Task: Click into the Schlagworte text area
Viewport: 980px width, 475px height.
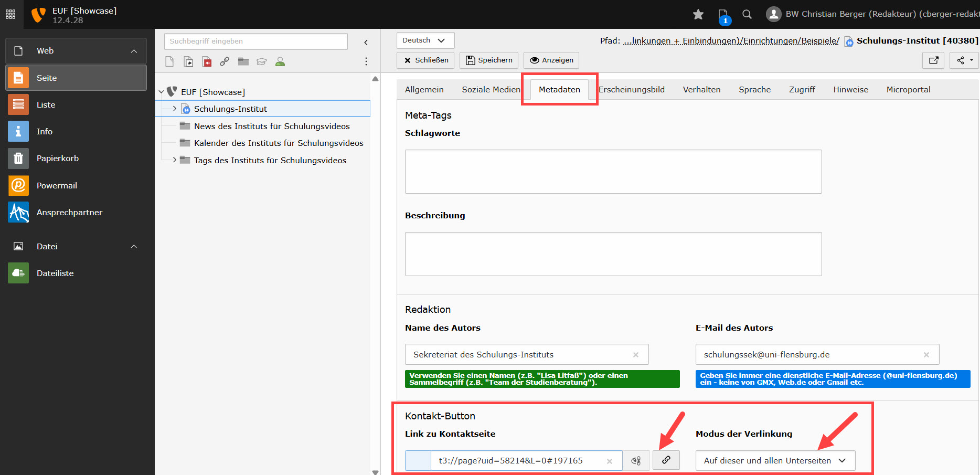Action: [613, 172]
